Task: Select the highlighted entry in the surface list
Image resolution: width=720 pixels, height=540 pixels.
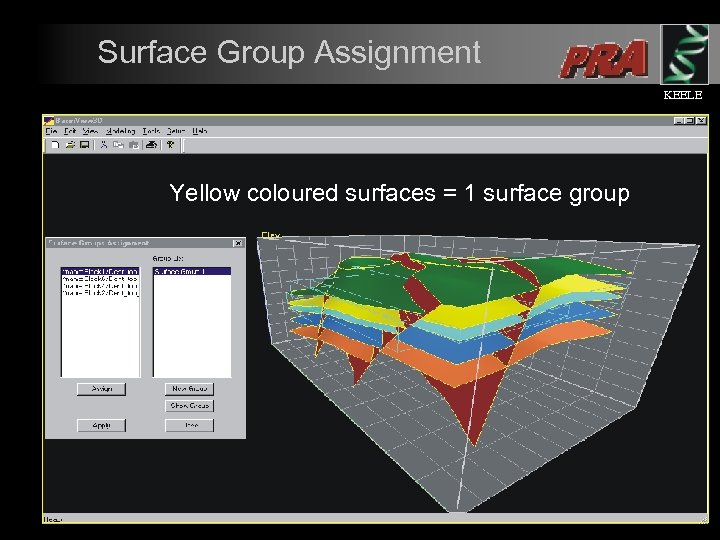Action: (x=100, y=271)
